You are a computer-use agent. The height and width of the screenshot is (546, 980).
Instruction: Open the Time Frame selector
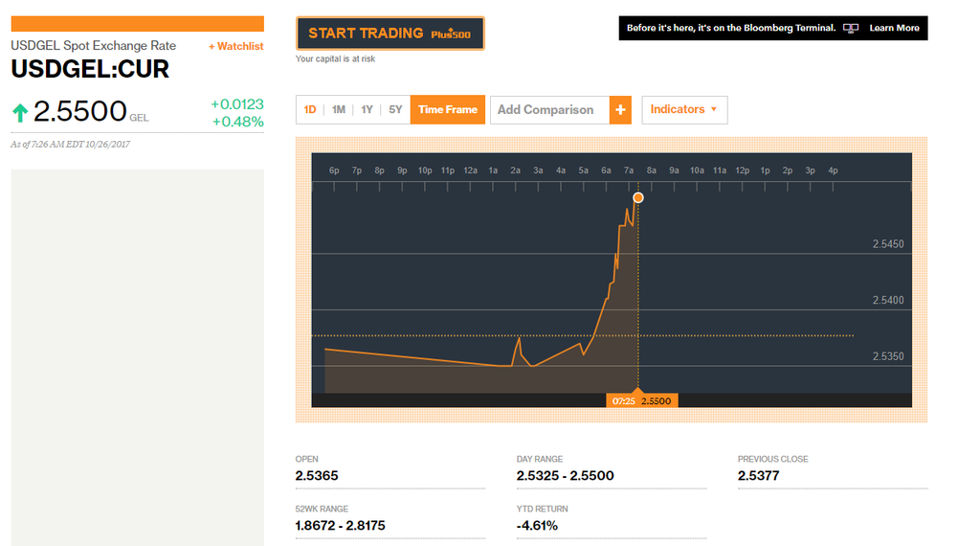click(x=448, y=109)
